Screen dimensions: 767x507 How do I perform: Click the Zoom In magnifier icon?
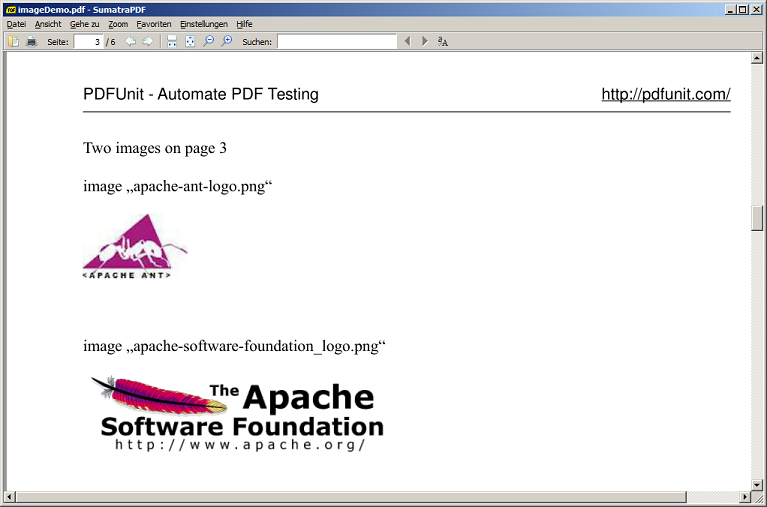point(227,41)
